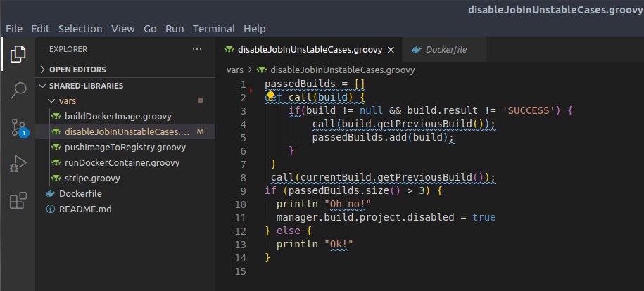Click line number 1 in the gutter
This screenshot has width=644, height=291.
[243, 84]
